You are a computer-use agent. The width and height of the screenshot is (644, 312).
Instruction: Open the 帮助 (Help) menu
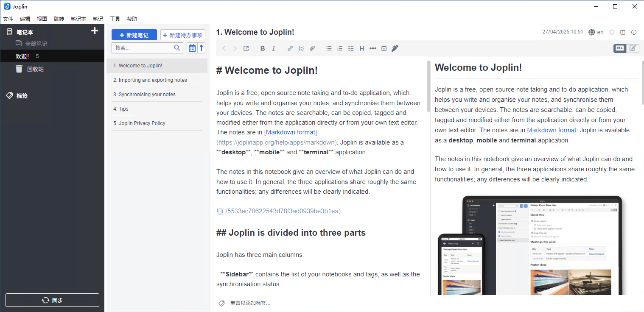(132, 19)
